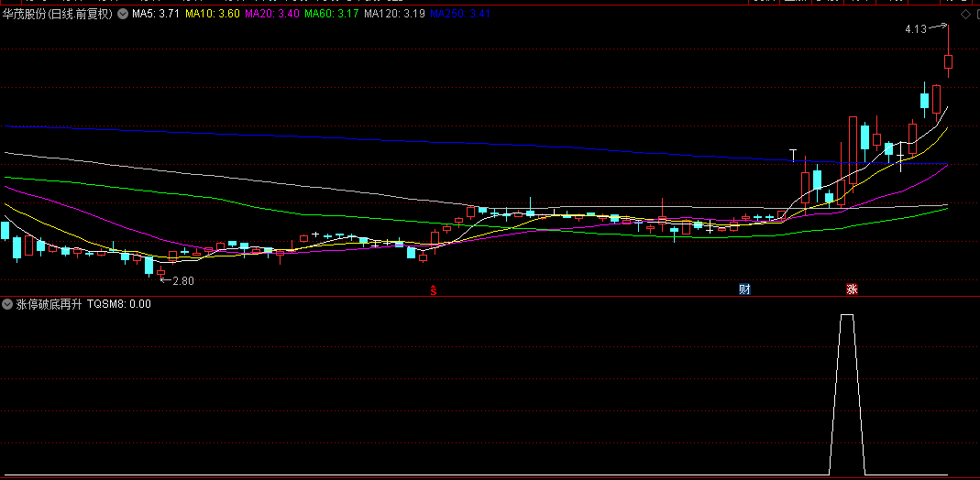Click the MA60: 3.17 label

[x=331, y=13]
